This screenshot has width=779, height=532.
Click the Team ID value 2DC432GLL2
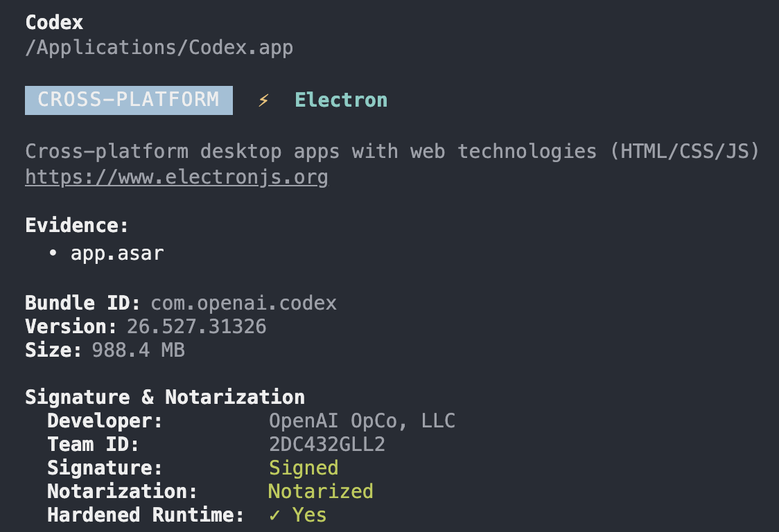tap(327, 445)
